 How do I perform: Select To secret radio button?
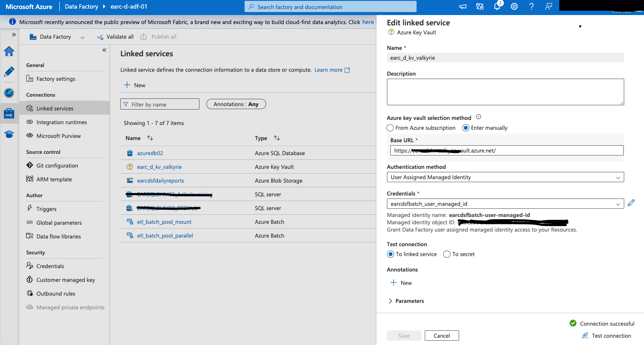447,254
